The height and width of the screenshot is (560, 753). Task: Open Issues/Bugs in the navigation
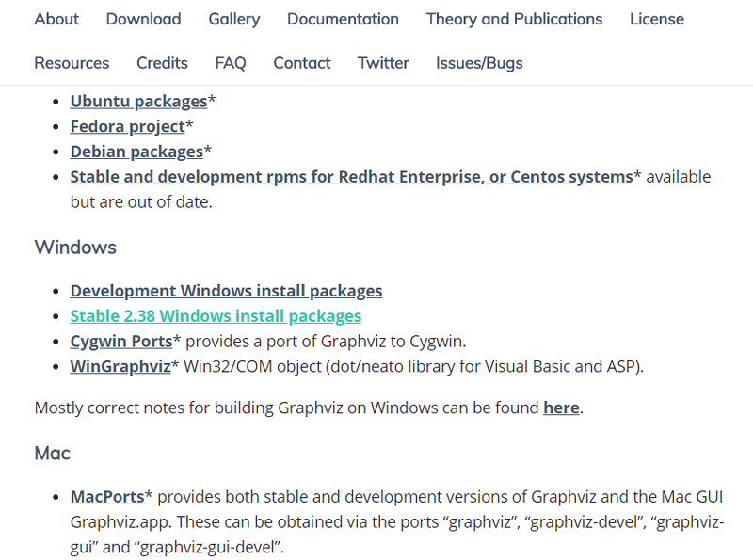(x=479, y=63)
